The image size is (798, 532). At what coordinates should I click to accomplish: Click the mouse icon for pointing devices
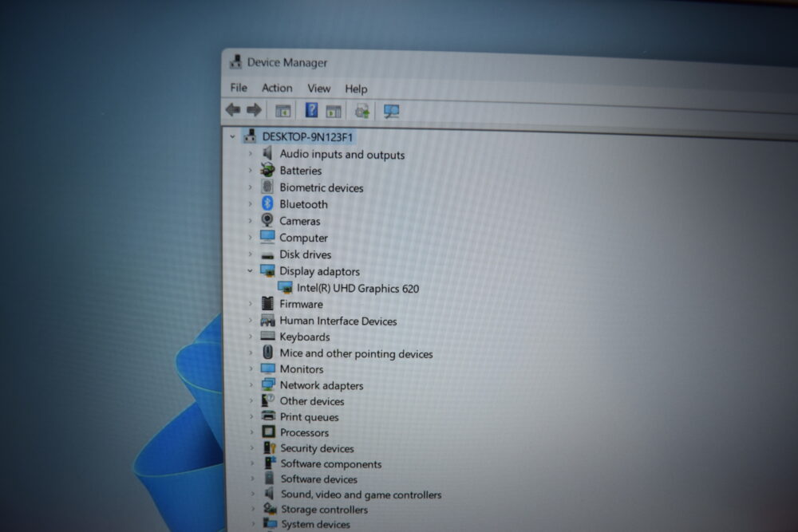267,352
